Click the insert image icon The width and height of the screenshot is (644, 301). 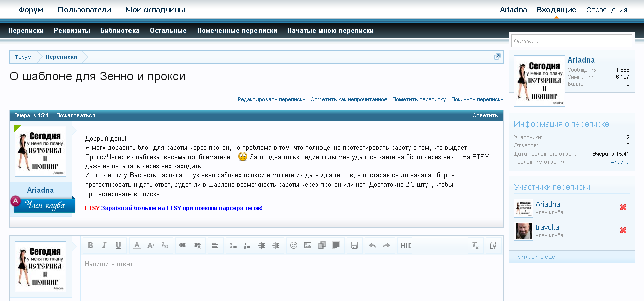click(308, 245)
